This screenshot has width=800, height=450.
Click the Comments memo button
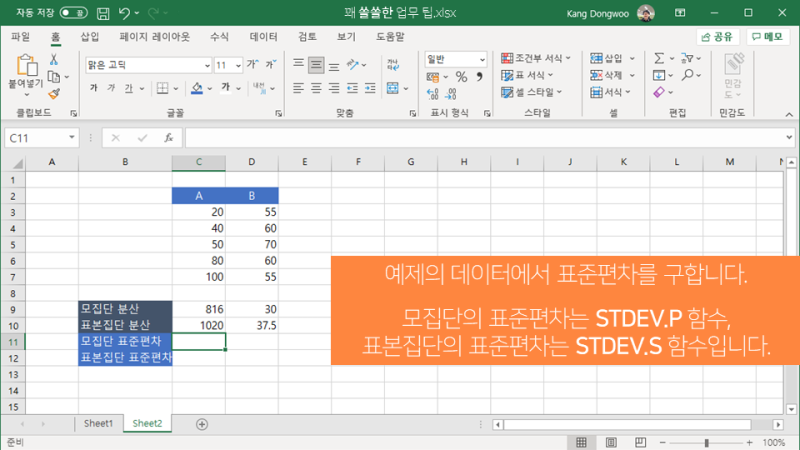[x=768, y=37]
